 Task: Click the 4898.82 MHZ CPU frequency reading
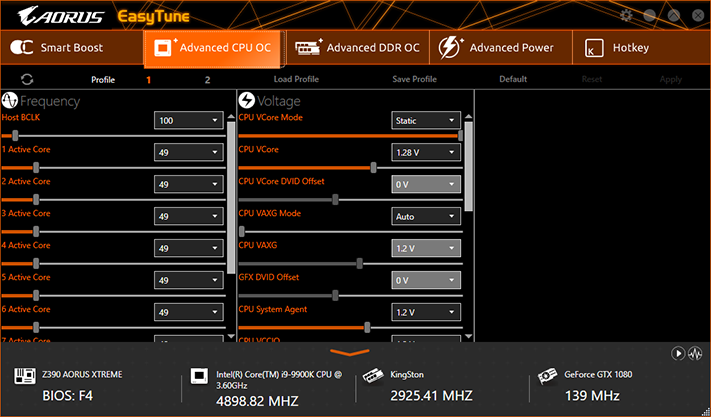[x=257, y=401]
